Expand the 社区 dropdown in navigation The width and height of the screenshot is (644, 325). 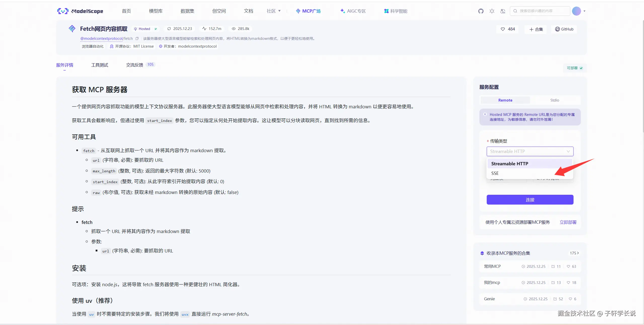click(x=274, y=11)
